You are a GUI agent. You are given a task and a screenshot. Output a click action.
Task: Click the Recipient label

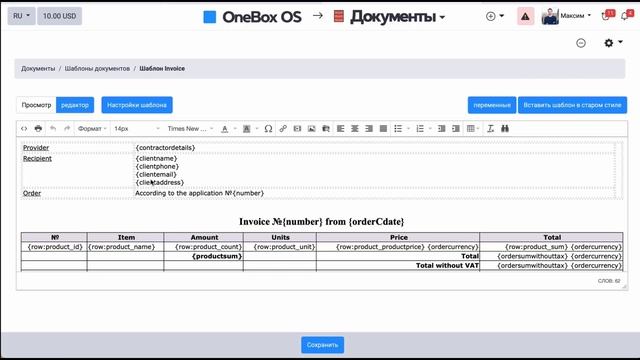click(37, 158)
